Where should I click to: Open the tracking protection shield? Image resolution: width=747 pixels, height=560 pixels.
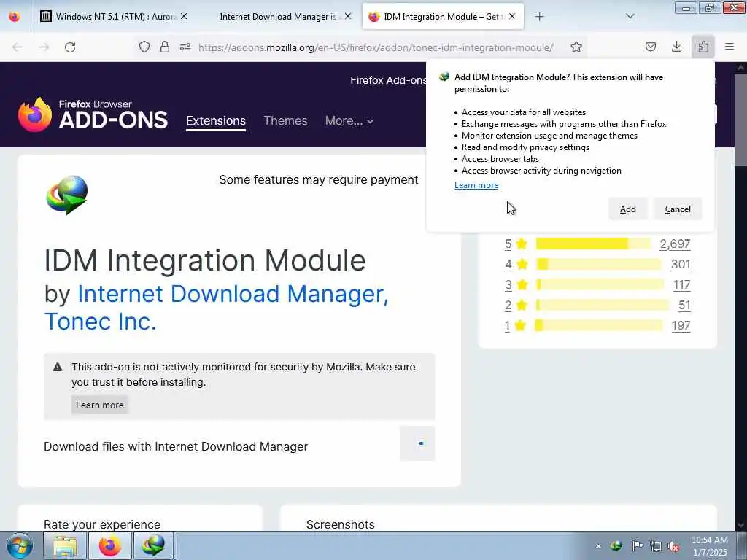point(144,47)
